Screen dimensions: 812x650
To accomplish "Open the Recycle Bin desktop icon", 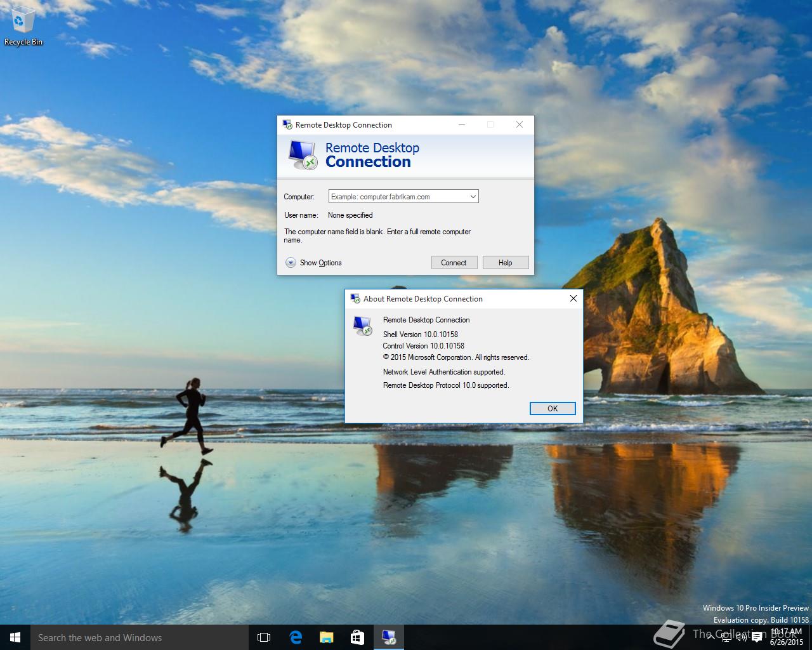I will pos(23,27).
